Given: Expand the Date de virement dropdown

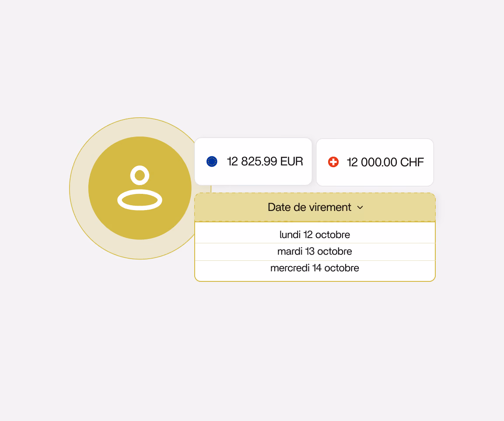Looking at the screenshot, I should [315, 207].
